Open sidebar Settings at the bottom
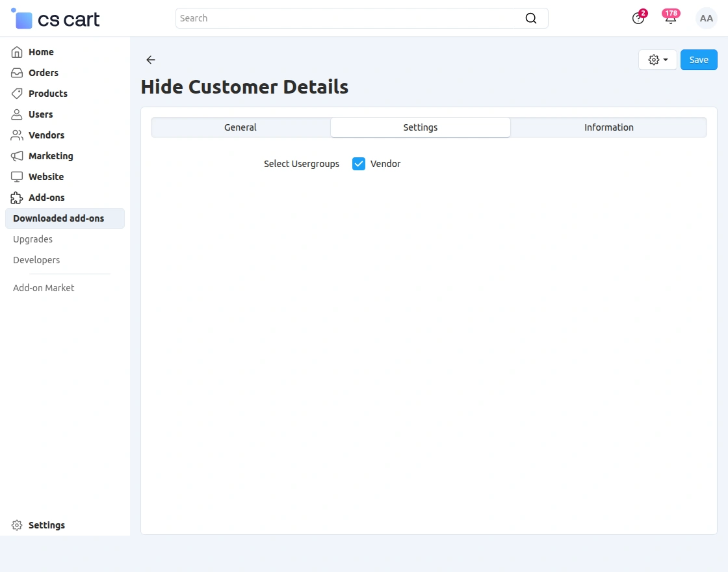The image size is (728, 572). (x=46, y=525)
